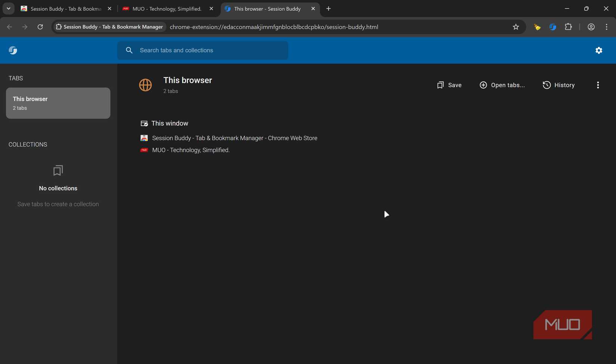The width and height of the screenshot is (616, 364).
Task: Open the browser profile avatar icon
Action: click(591, 27)
